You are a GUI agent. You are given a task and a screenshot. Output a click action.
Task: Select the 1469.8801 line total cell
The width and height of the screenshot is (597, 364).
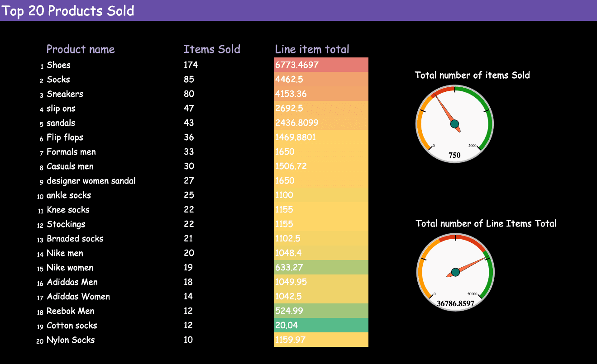tap(321, 137)
